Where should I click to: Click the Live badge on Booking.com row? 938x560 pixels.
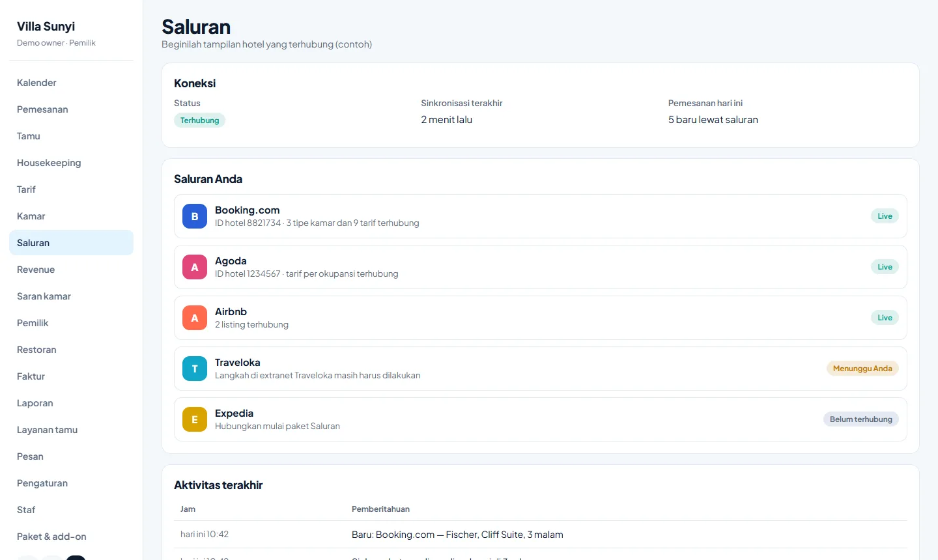pos(885,216)
